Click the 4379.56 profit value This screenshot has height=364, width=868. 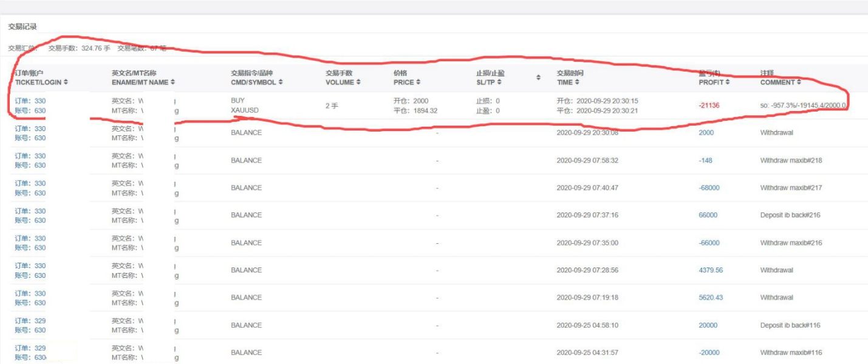[711, 270]
